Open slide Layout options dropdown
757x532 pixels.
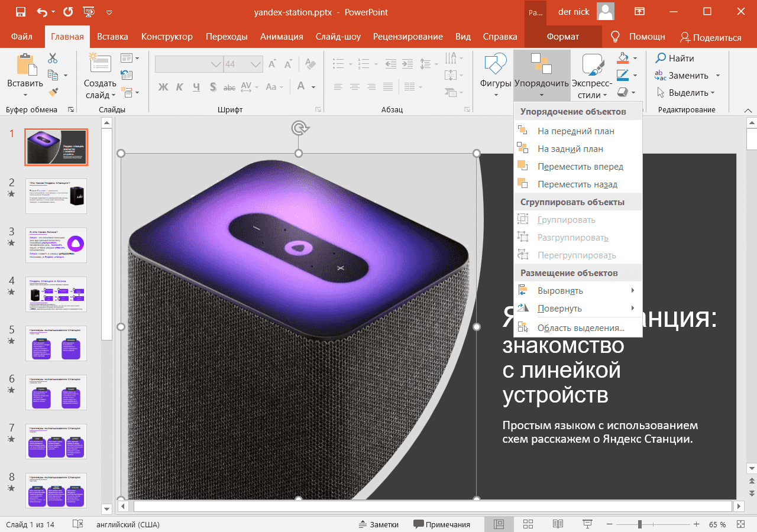pos(130,58)
